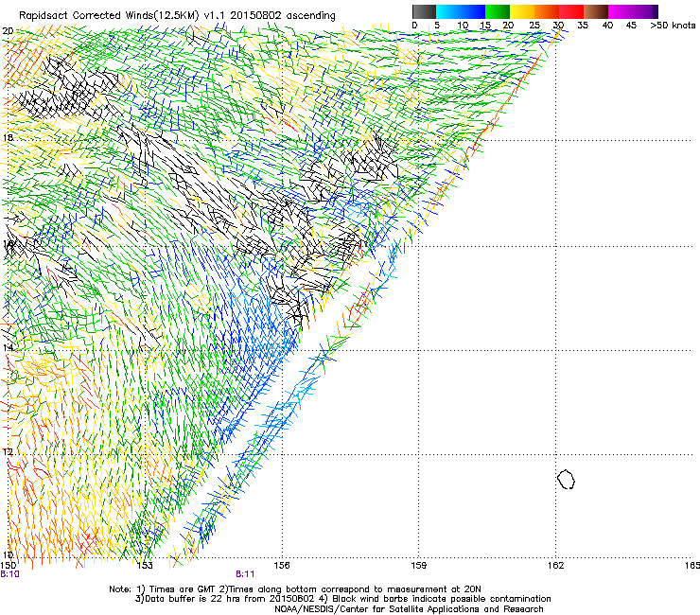700x615 pixels.
Task: Click the yellow 20-25 knots legend color
Action: coord(522,11)
